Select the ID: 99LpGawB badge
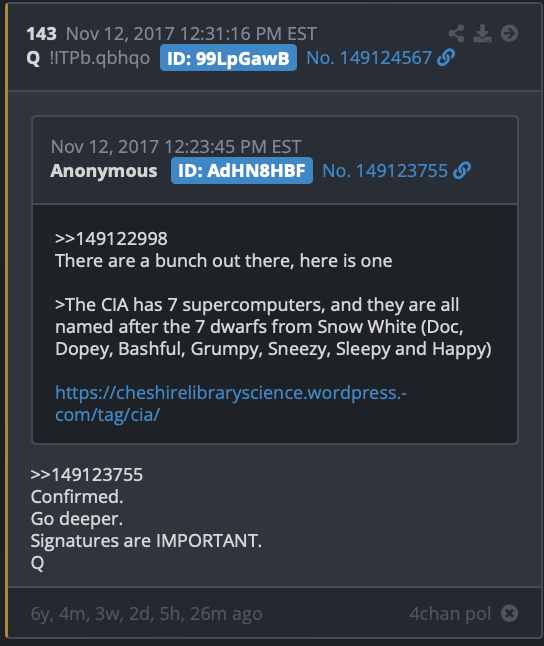The height and width of the screenshot is (646, 544). tap(228, 58)
